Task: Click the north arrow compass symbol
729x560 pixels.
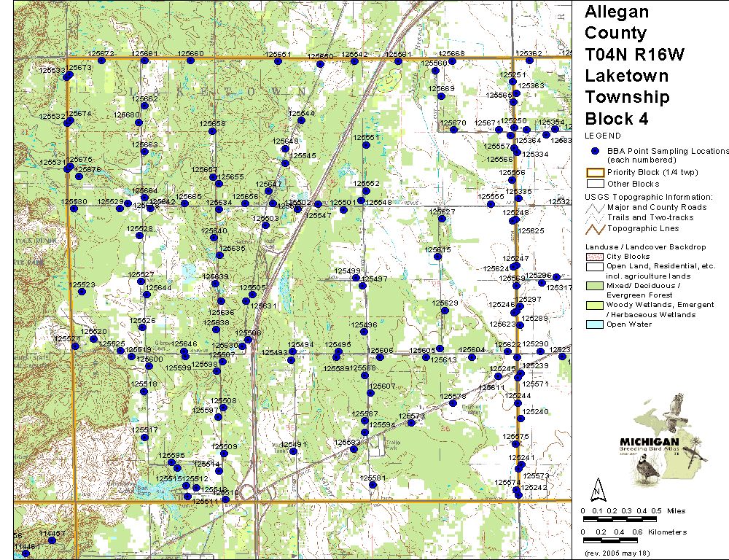Action: click(x=598, y=488)
